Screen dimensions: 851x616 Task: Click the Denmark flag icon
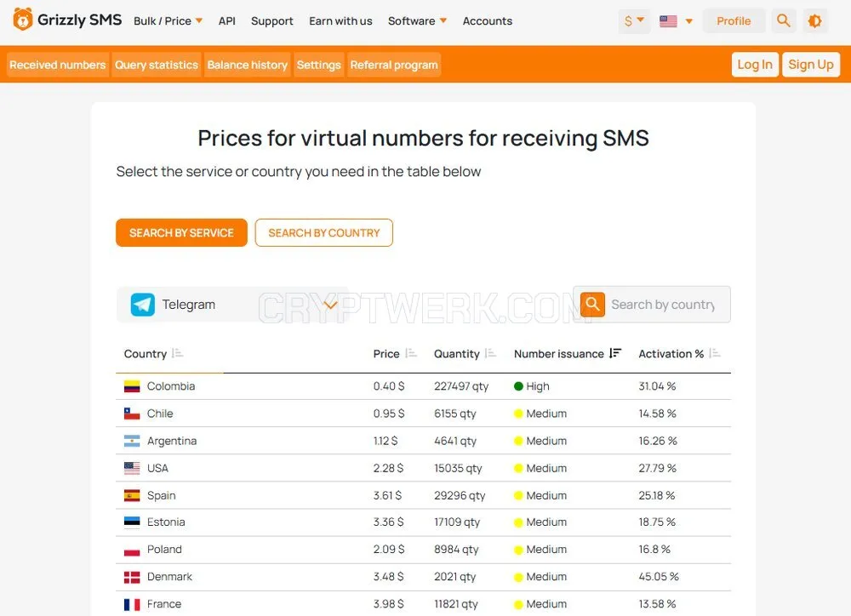point(132,577)
